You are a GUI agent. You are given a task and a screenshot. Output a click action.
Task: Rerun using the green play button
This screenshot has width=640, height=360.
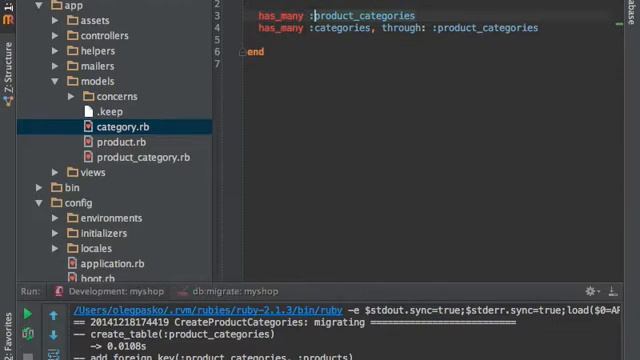coord(27,314)
